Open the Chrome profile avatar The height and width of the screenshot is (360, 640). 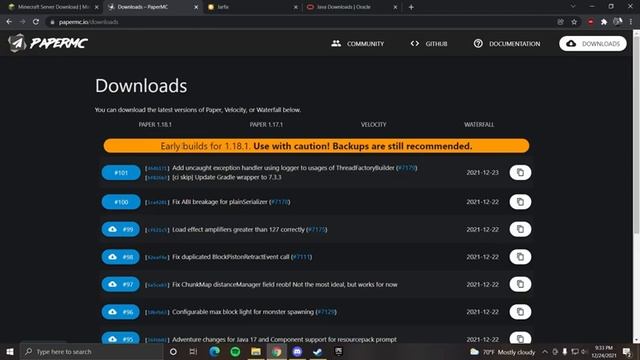pyautogui.click(x=617, y=22)
